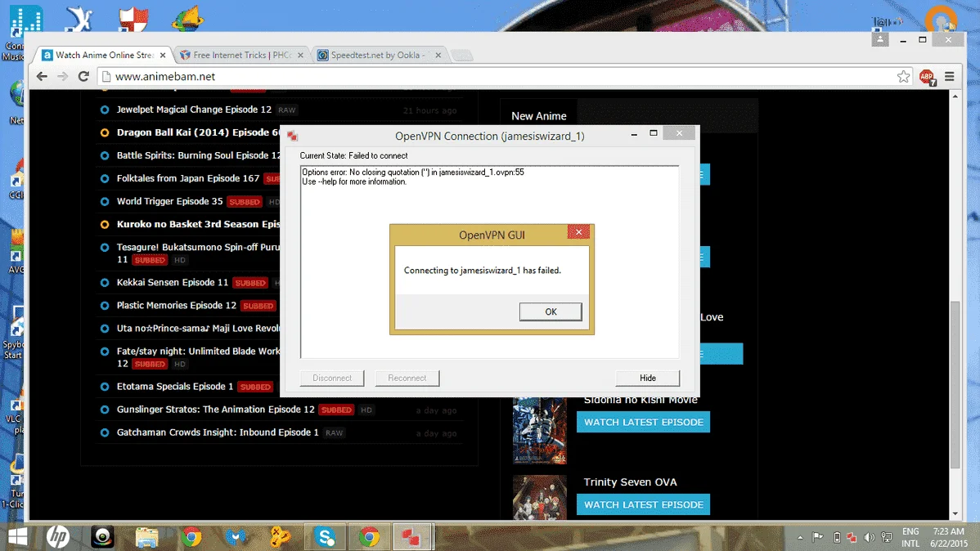
Task: Reload the animebam page
Action: pos(83,76)
